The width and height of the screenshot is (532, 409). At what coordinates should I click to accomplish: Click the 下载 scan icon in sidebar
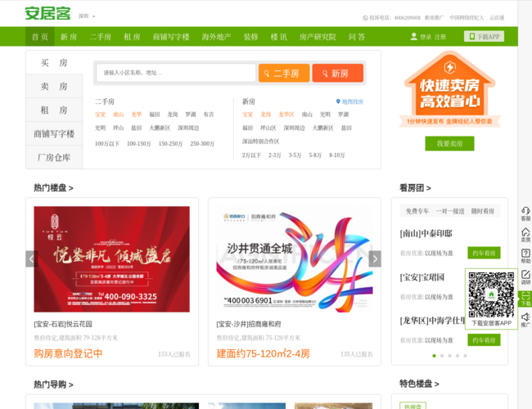click(x=525, y=296)
